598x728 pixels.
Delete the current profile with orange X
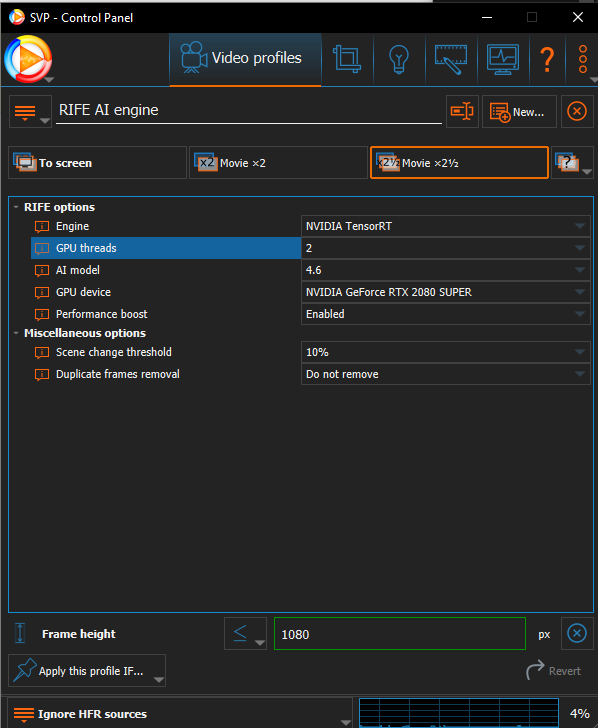[x=577, y=111]
